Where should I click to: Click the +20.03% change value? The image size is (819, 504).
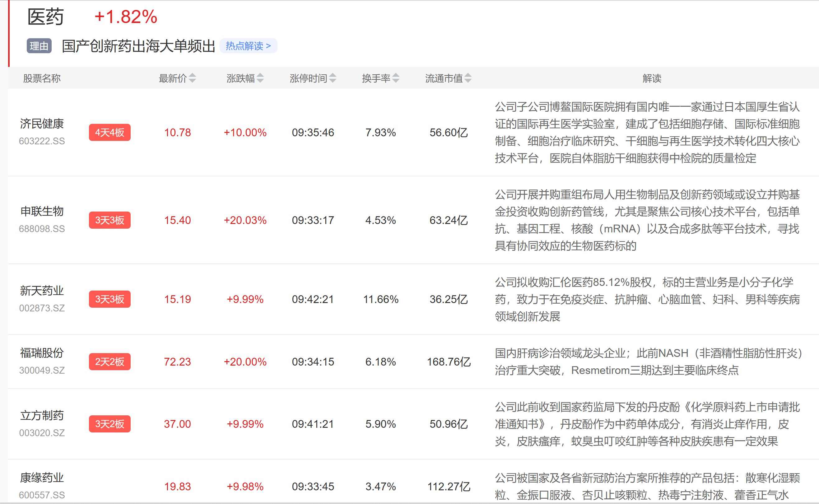(245, 220)
